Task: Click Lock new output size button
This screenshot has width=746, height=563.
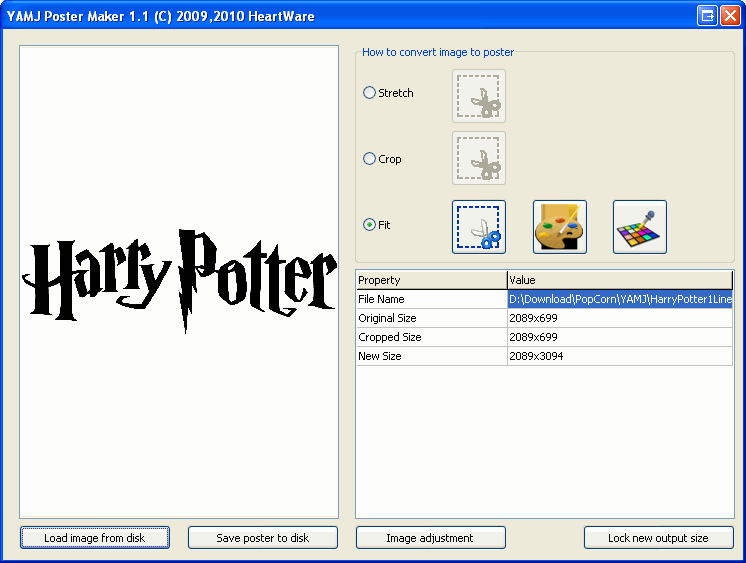Action: (658, 538)
